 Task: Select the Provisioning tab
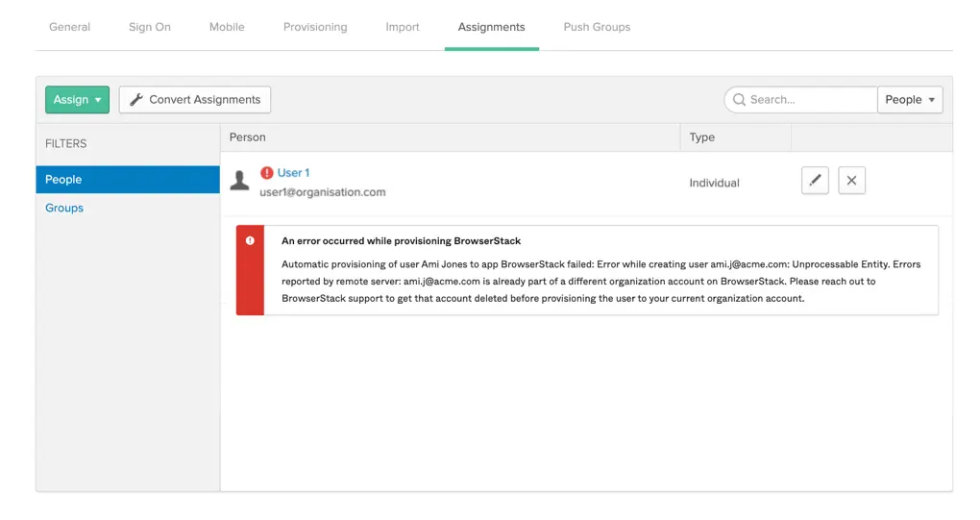tap(315, 27)
